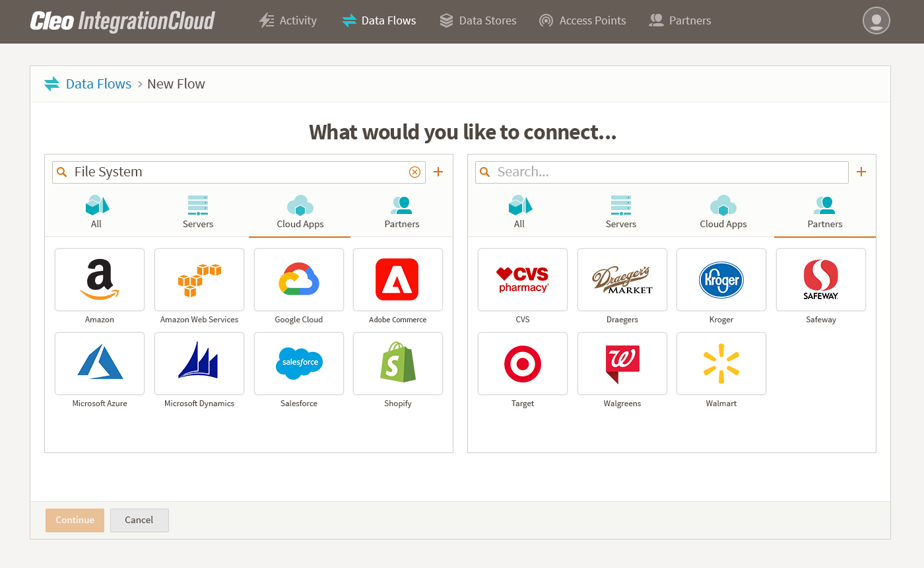Click the New Flow breadcrumb text
The image size is (924, 568).
(x=176, y=84)
